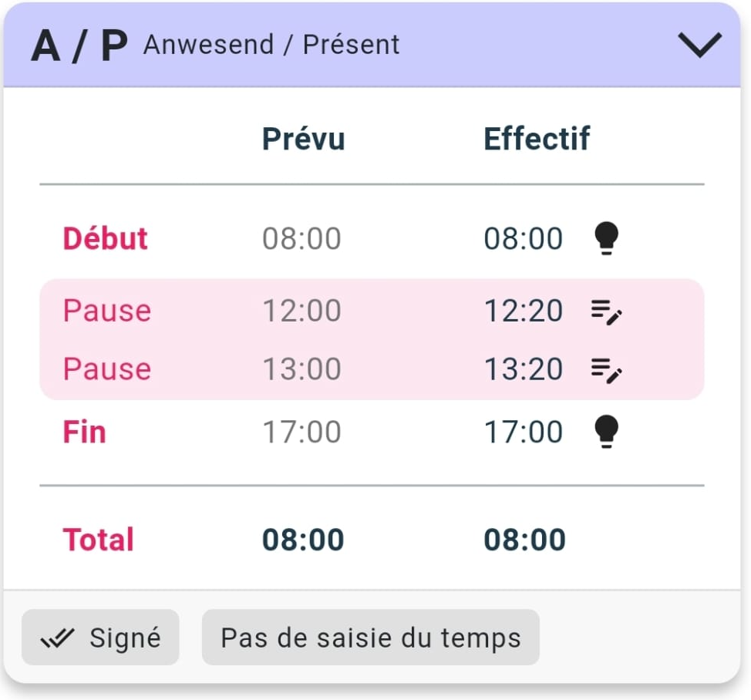The image size is (751, 700).
Task: Click the planned start time 08:00
Action: pyautogui.click(x=301, y=239)
